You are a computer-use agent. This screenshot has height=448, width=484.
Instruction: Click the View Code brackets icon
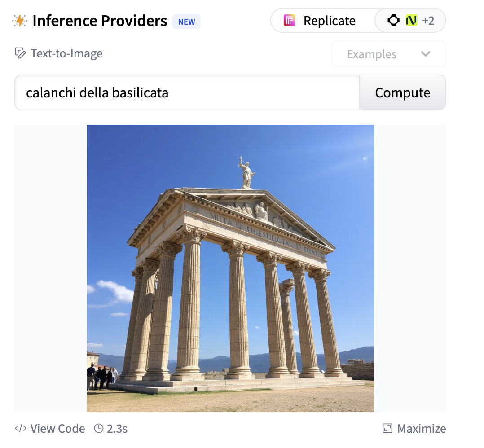coord(20,428)
